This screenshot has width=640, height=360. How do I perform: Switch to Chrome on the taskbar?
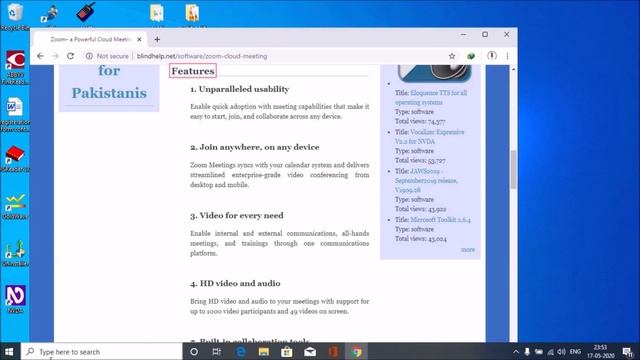click(x=356, y=351)
